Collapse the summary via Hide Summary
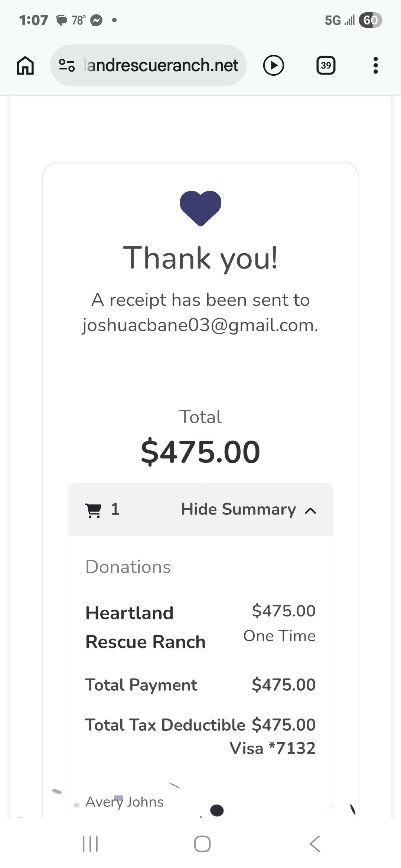Viewport: 401px width, 868px height. (x=238, y=509)
